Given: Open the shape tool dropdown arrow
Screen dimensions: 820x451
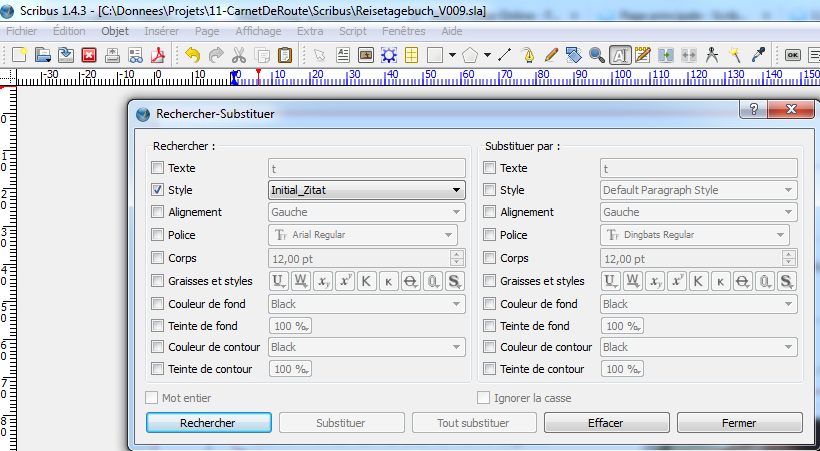Looking at the screenshot, I should tap(452, 55).
